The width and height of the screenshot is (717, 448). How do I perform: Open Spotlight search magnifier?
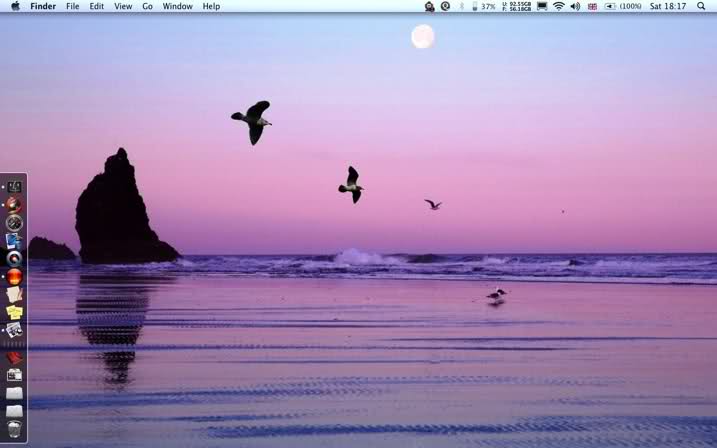pos(701,6)
